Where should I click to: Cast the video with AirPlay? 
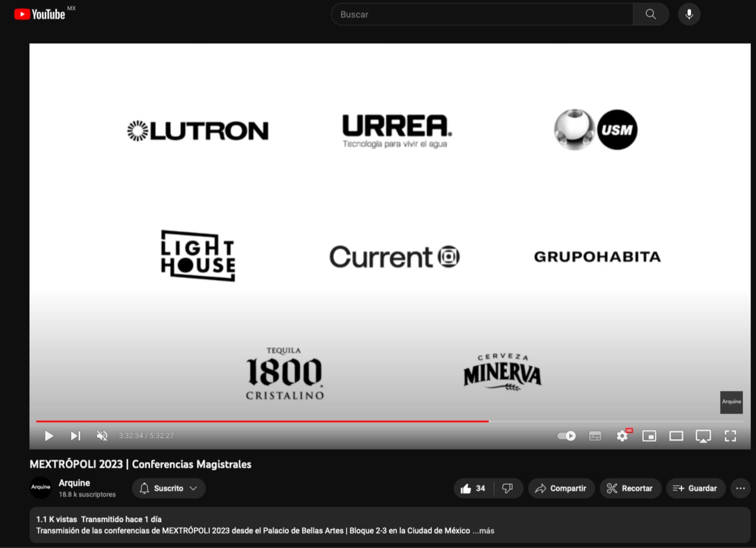[x=703, y=435]
